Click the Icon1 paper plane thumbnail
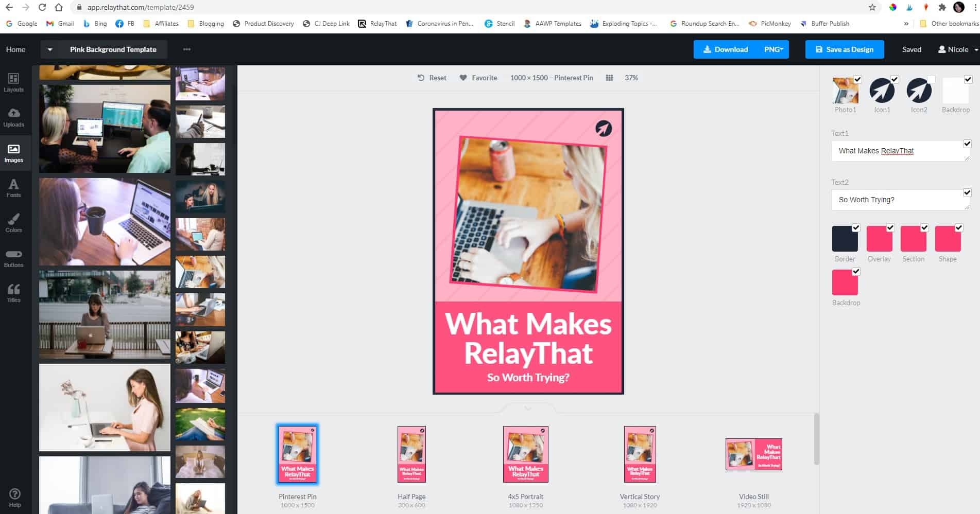 coord(882,91)
